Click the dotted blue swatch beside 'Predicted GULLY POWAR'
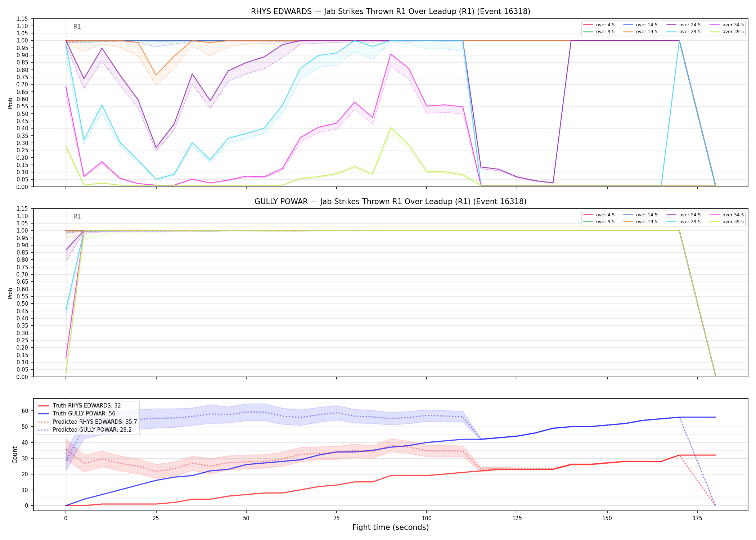 pos(44,430)
